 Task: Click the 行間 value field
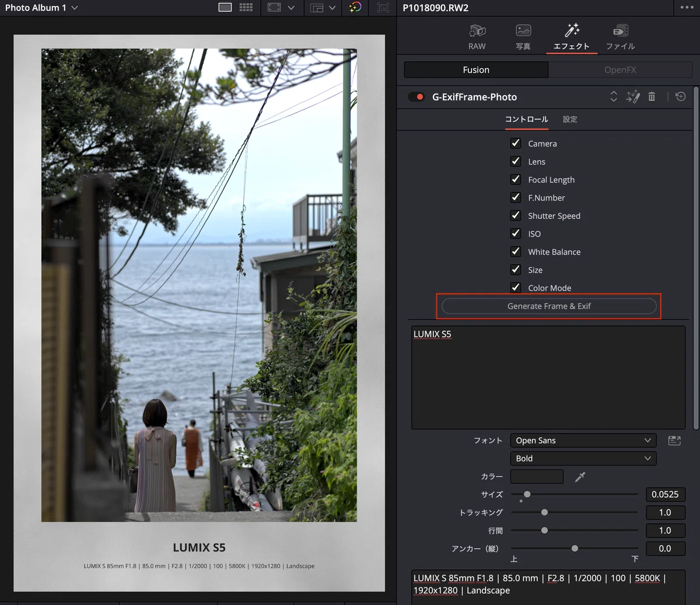pyautogui.click(x=665, y=530)
